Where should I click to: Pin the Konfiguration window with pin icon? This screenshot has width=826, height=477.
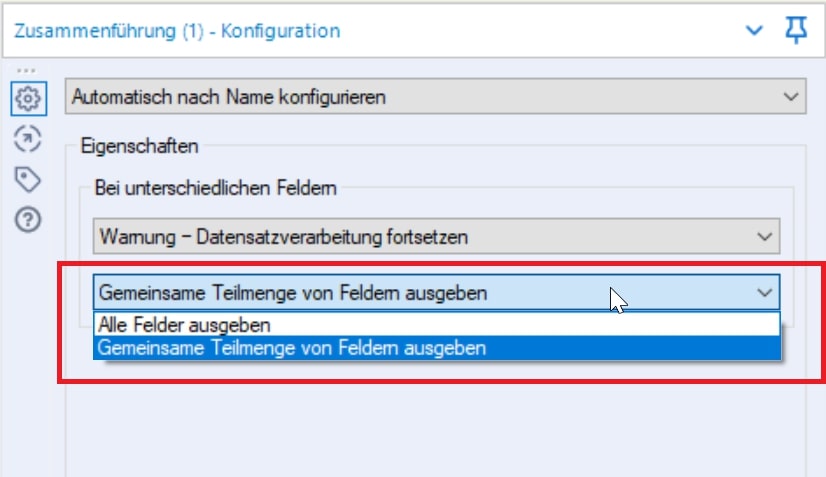point(796,31)
